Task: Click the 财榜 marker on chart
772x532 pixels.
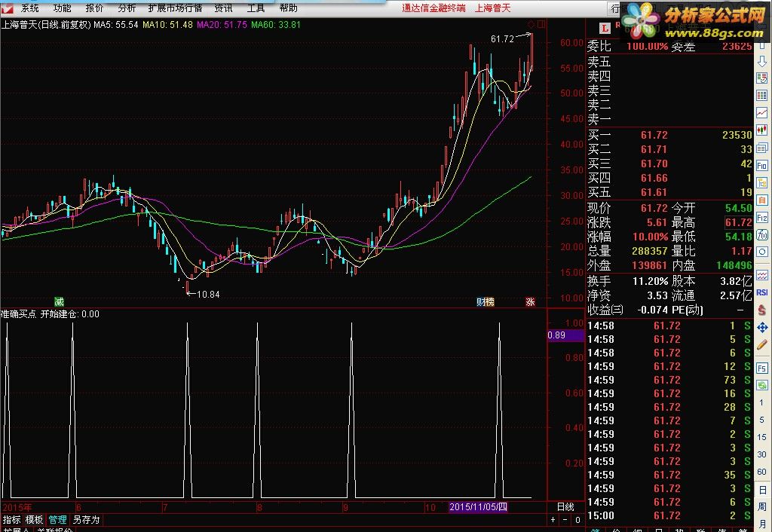Action: 485,301
